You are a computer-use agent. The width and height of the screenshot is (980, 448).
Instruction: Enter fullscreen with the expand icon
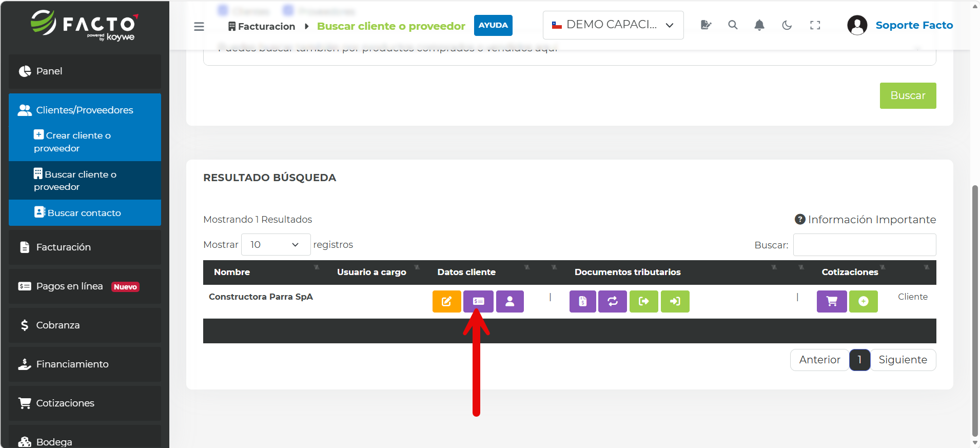pyautogui.click(x=815, y=25)
